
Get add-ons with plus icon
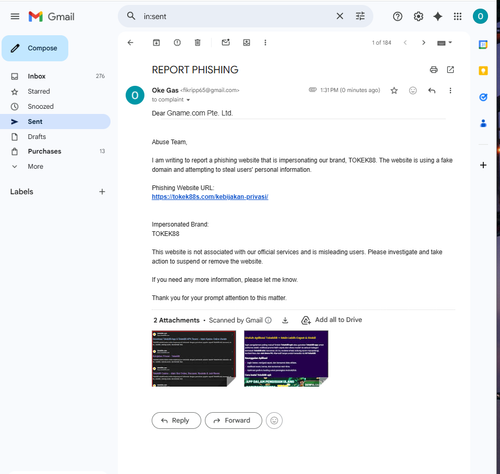[x=483, y=165]
